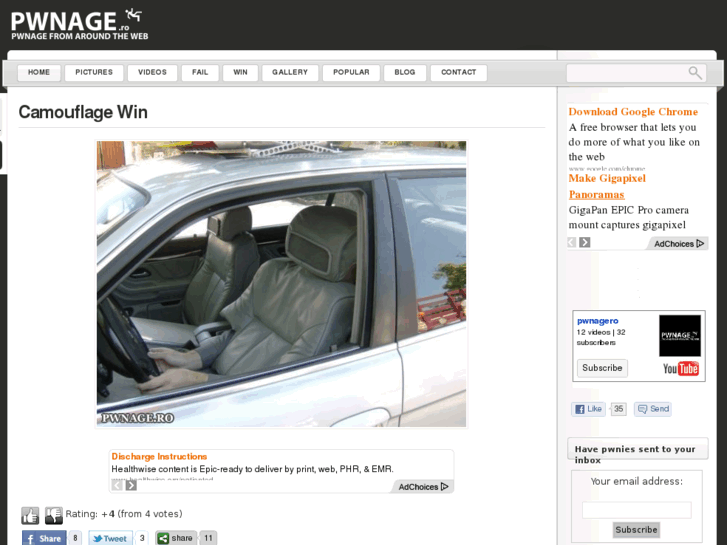Viewport: 727px width, 545px height.
Task: Go to previous ad below the image
Action: (117, 485)
